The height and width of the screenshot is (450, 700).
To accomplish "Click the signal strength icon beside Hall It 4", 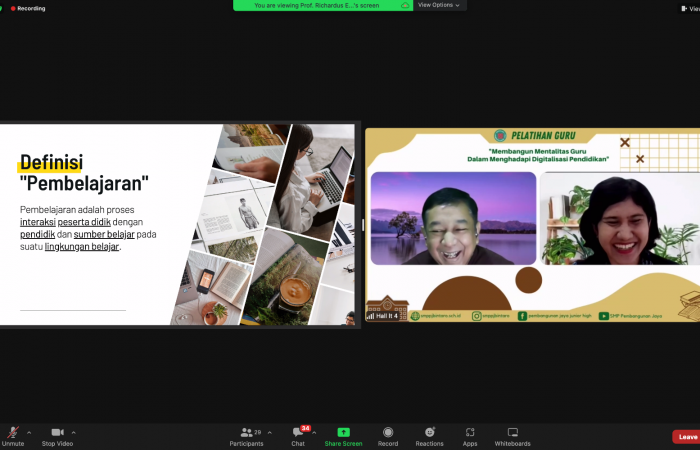I will [371, 316].
